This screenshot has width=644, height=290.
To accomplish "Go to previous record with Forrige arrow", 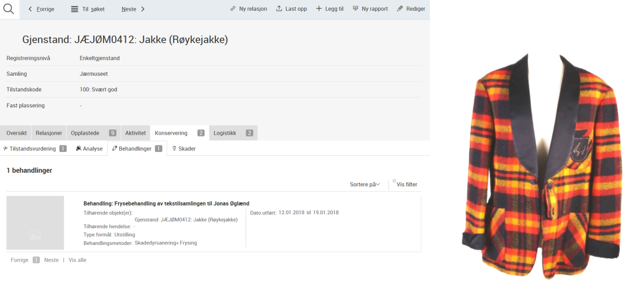I will (x=31, y=9).
